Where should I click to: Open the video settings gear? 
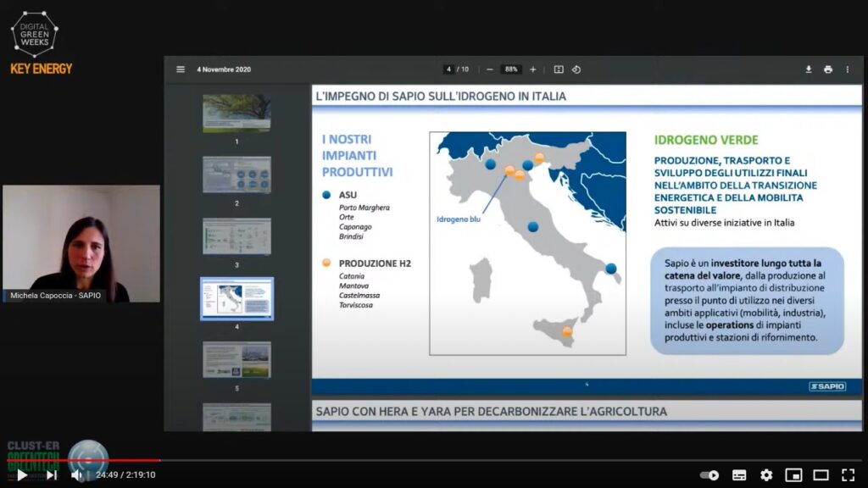[766, 475]
